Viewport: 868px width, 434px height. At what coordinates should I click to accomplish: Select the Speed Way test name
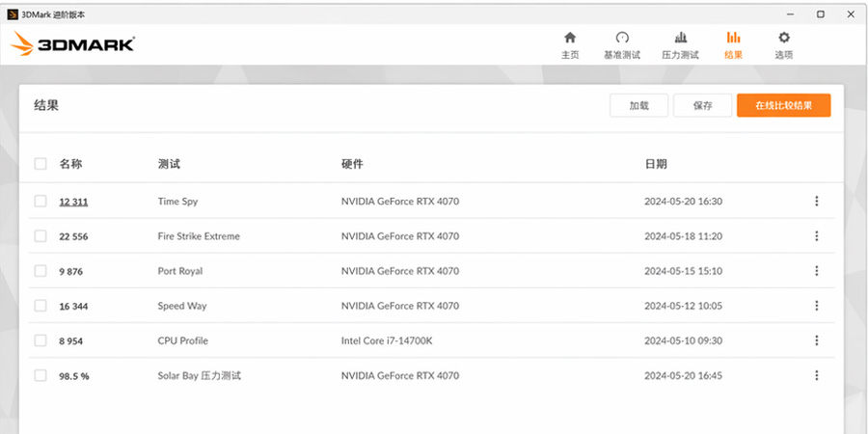pos(182,306)
